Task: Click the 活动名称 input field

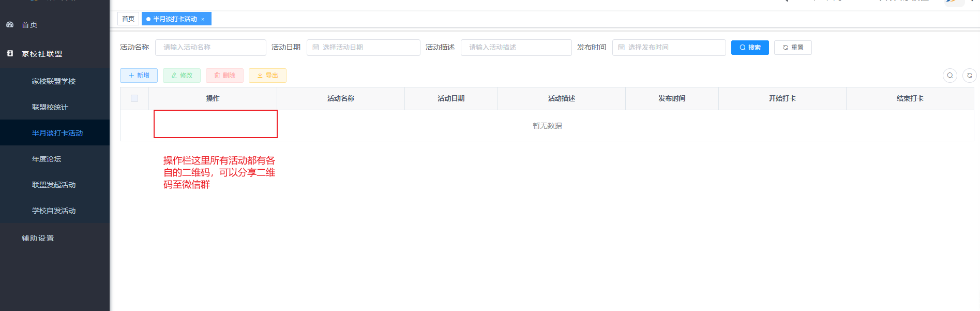Action: (210, 48)
